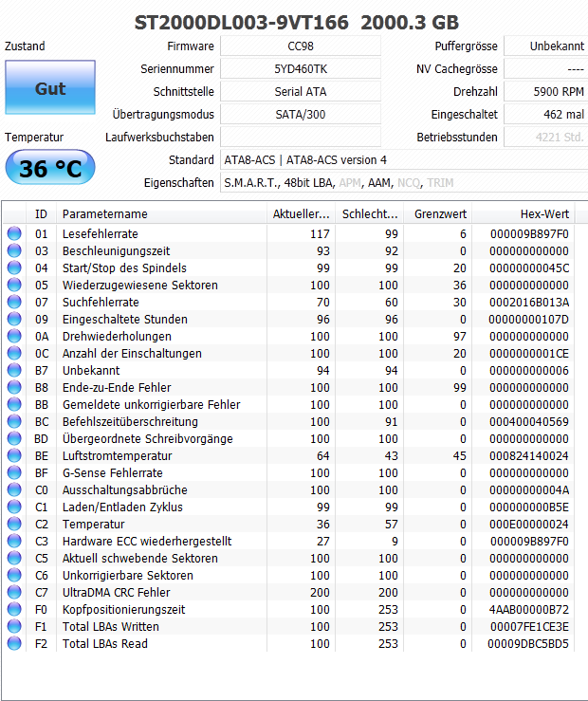
Task: Click status orb for Ende-zu-Ende Fehler
Action: click(14, 387)
